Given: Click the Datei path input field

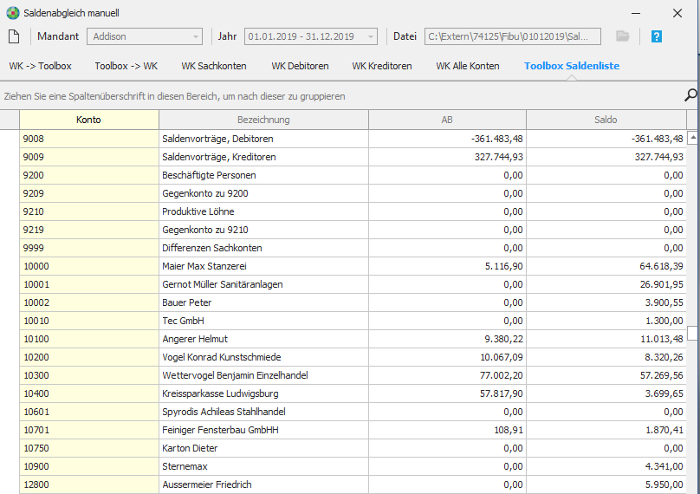Looking at the screenshot, I should tap(512, 37).
